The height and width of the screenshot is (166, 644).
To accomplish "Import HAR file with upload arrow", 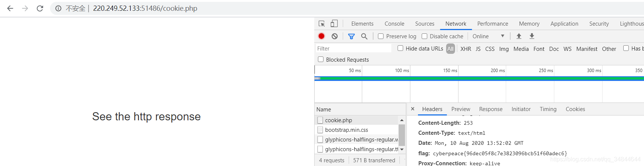I will [519, 36].
